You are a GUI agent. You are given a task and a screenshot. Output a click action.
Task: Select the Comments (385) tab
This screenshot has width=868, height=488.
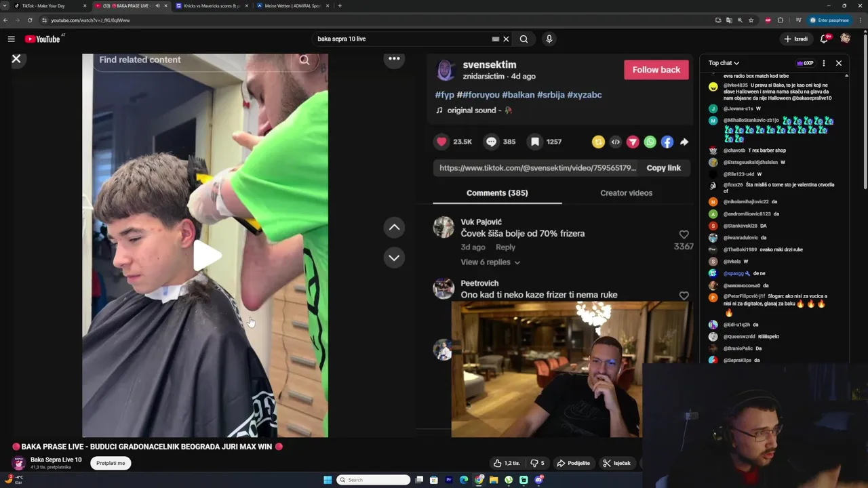[497, 193]
